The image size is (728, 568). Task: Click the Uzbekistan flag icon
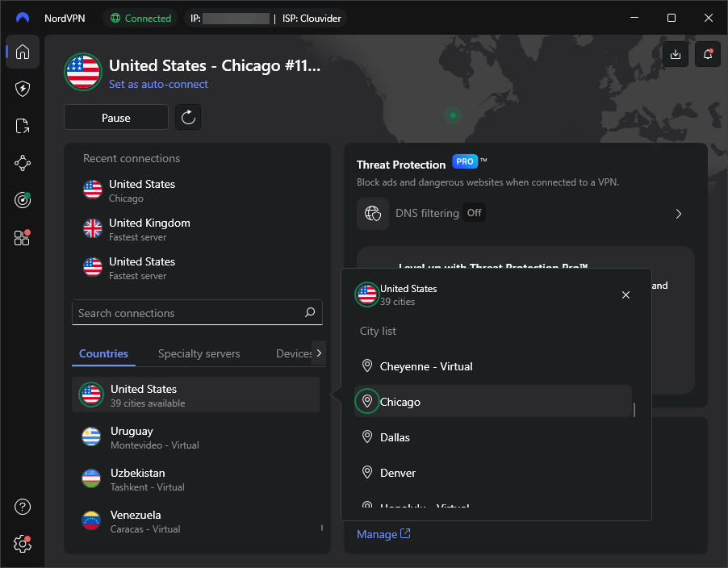[91, 478]
